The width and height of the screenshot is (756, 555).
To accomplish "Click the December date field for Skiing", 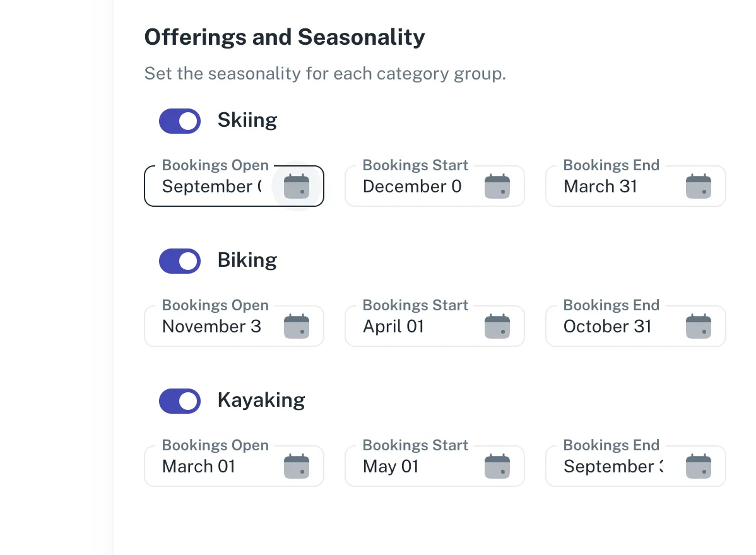I will tap(412, 186).
